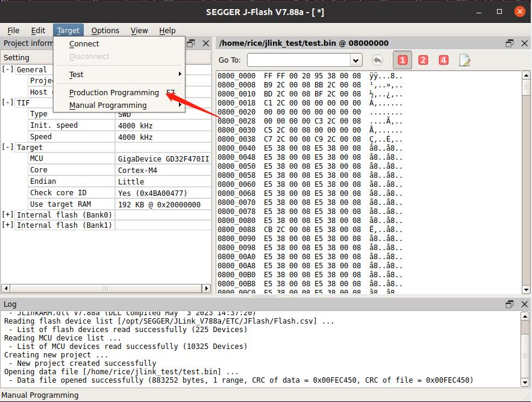Click the project panel horizontal scrollbar thumb
Viewport: 532px width, 402px height.
pyautogui.click(x=106, y=288)
